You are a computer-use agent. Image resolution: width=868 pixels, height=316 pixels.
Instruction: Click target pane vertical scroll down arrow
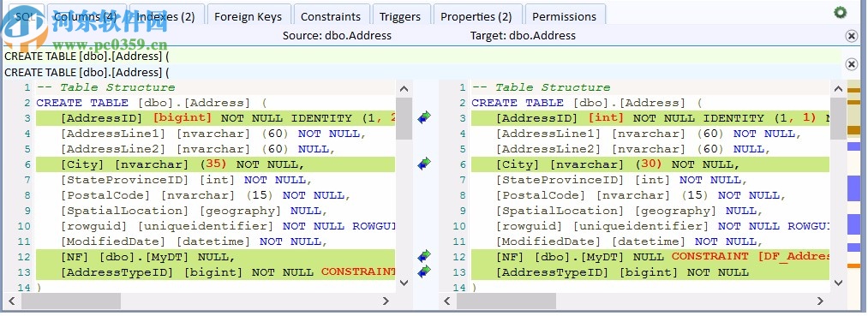point(838,283)
